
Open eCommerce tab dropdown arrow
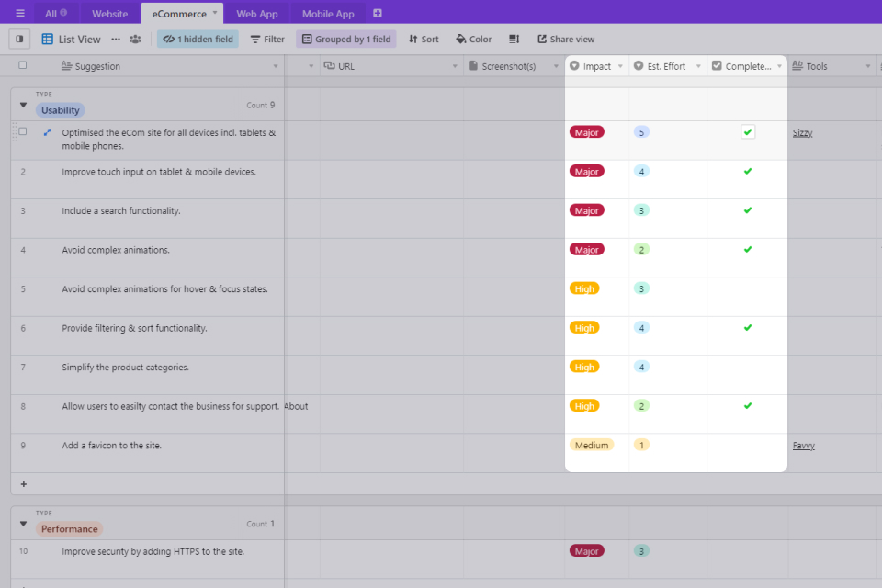tap(215, 12)
